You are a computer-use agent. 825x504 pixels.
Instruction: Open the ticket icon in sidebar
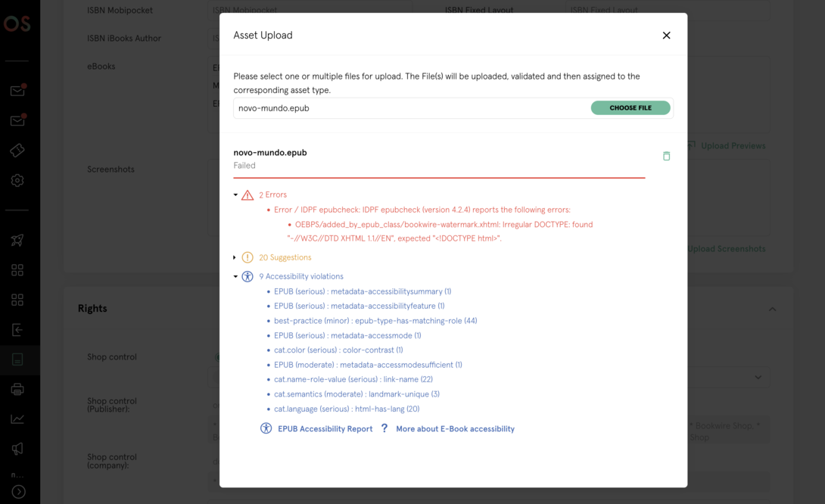click(x=17, y=151)
